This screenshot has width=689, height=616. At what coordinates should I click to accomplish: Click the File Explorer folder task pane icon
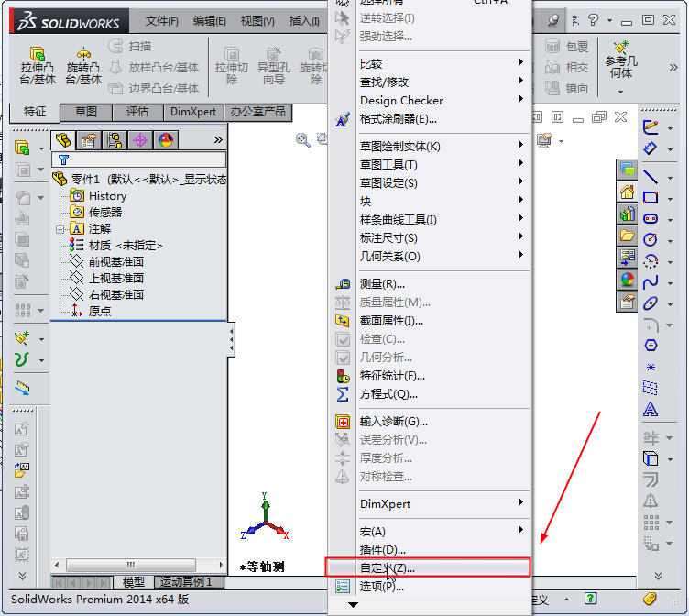pos(628,236)
